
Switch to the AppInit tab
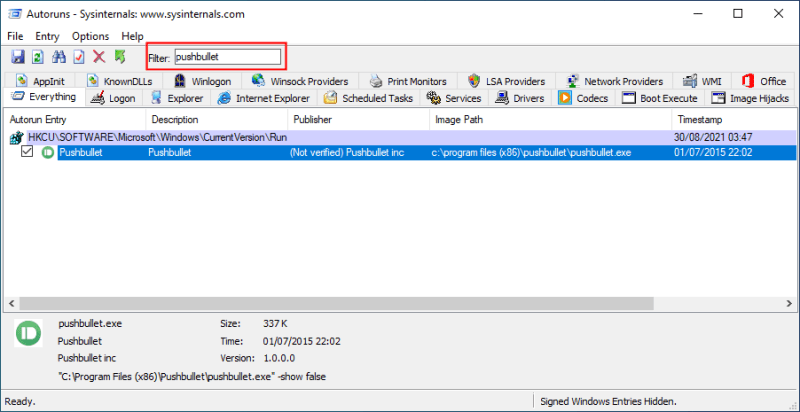click(41, 81)
